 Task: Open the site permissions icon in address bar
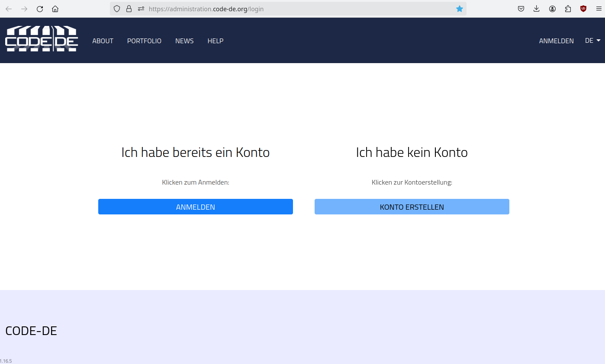[141, 9]
